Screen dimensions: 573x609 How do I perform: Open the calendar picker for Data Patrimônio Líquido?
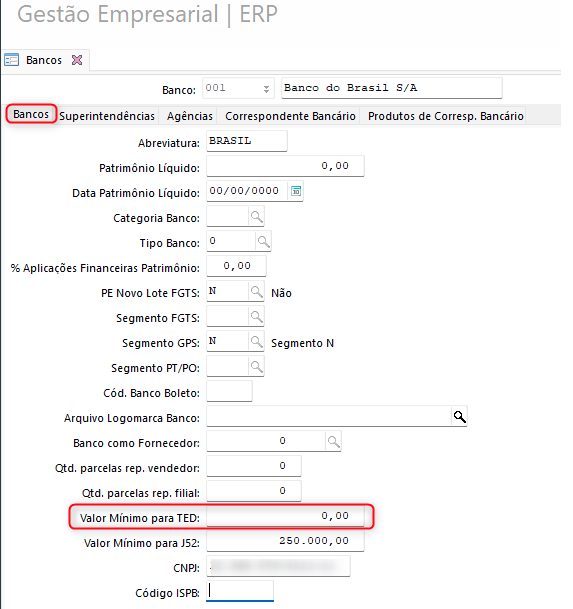(296, 191)
